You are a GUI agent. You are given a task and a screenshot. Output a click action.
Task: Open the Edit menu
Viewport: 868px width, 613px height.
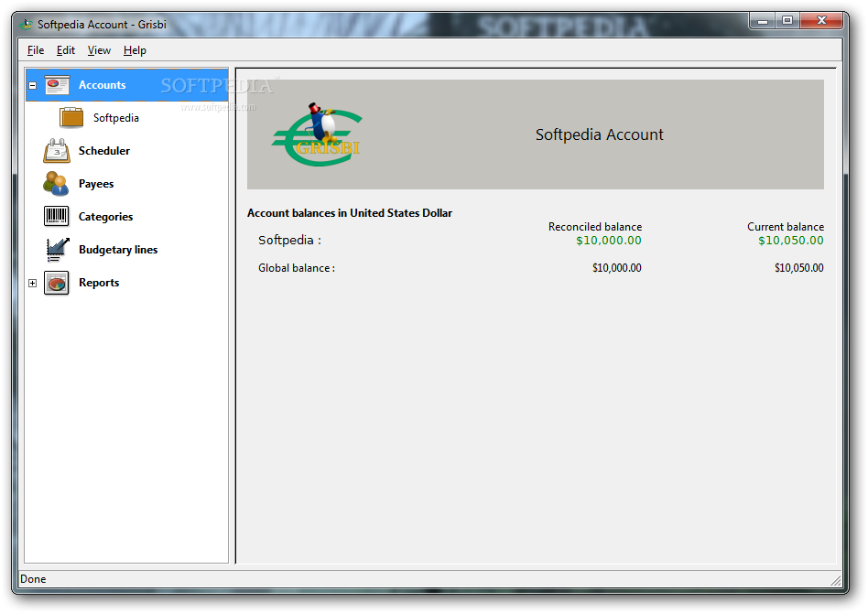(x=65, y=50)
